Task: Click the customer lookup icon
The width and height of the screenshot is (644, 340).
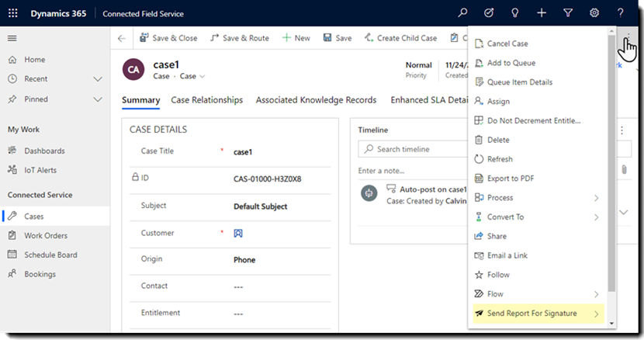Action: (x=237, y=233)
